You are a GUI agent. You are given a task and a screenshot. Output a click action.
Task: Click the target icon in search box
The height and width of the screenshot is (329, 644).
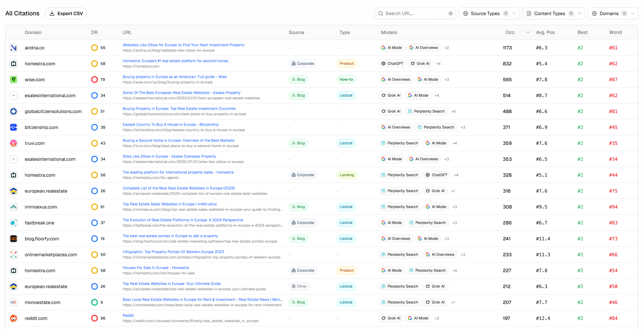point(451,13)
